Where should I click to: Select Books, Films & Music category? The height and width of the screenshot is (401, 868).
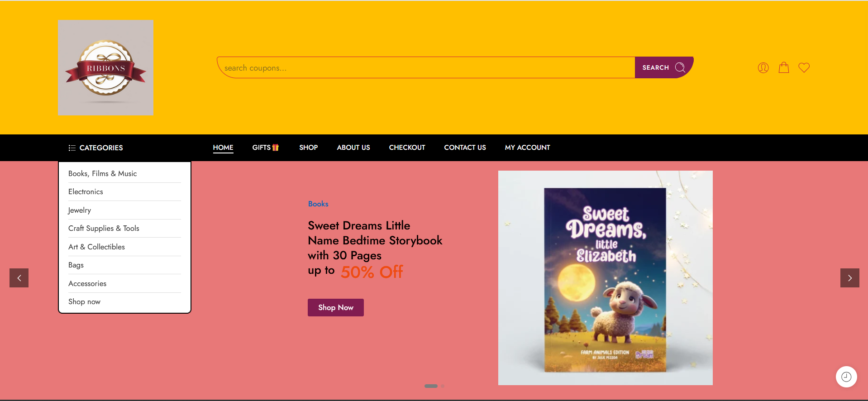102,174
